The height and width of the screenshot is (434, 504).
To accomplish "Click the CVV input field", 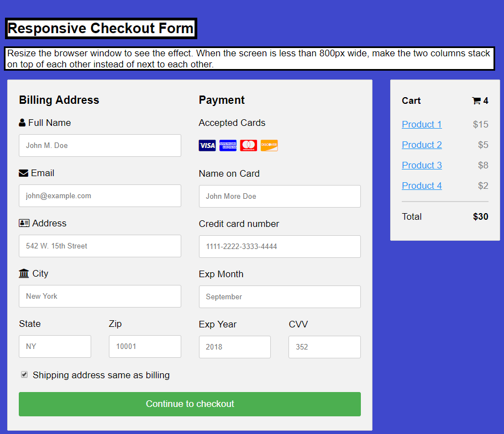I will (324, 347).
